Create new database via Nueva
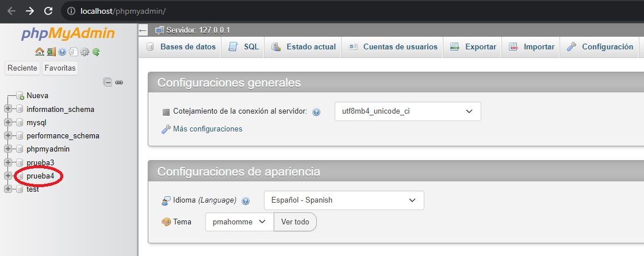Screen dimensions: 644x256 (37, 96)
